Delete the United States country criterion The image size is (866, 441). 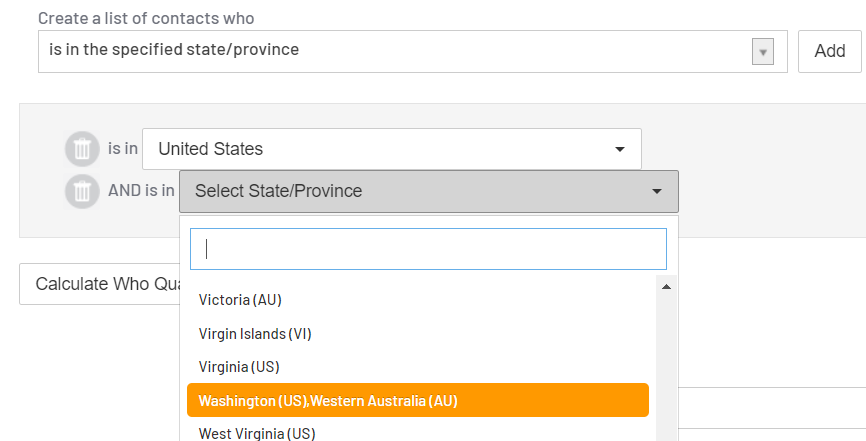(x=82, y=149)
